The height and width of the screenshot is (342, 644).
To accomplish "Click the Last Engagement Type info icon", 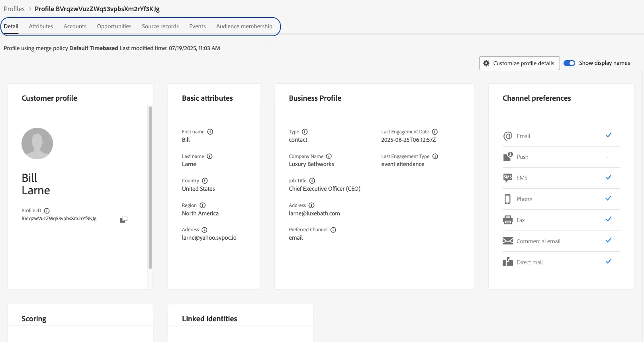I will pos(435,156).
